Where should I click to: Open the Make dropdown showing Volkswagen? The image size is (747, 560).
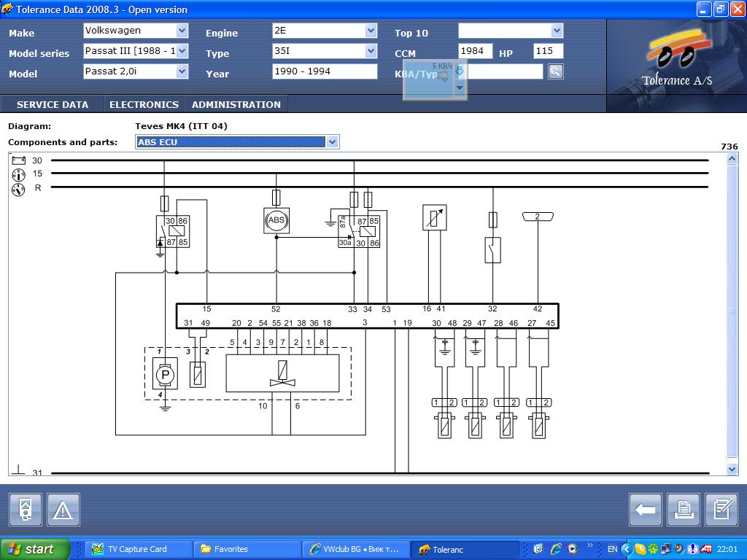(182, 31)
